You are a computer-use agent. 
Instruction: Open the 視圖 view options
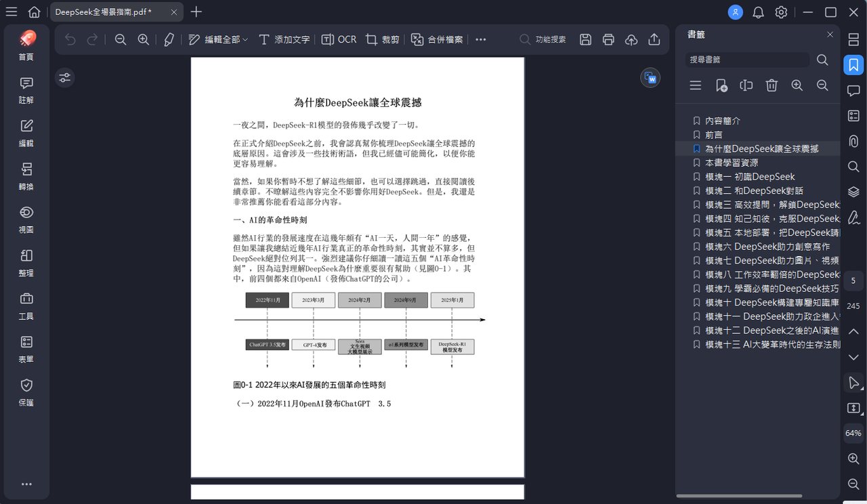click(26, 219)
